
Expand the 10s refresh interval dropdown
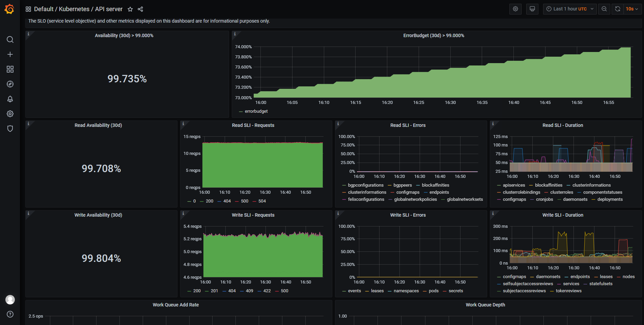pos(632,9)
